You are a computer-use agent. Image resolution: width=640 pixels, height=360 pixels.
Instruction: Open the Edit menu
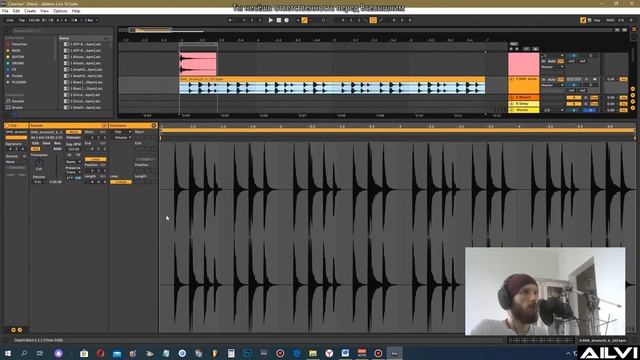pos(16,11)
